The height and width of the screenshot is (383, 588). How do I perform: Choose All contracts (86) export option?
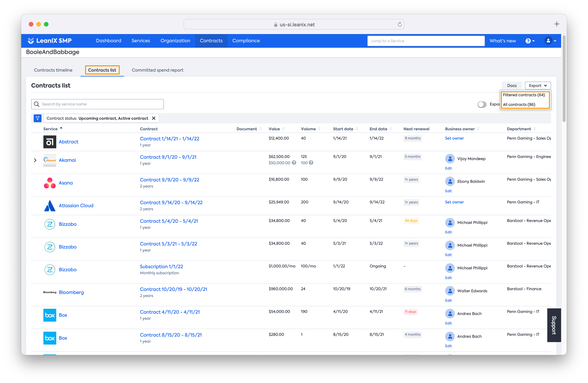pos(519,104)
